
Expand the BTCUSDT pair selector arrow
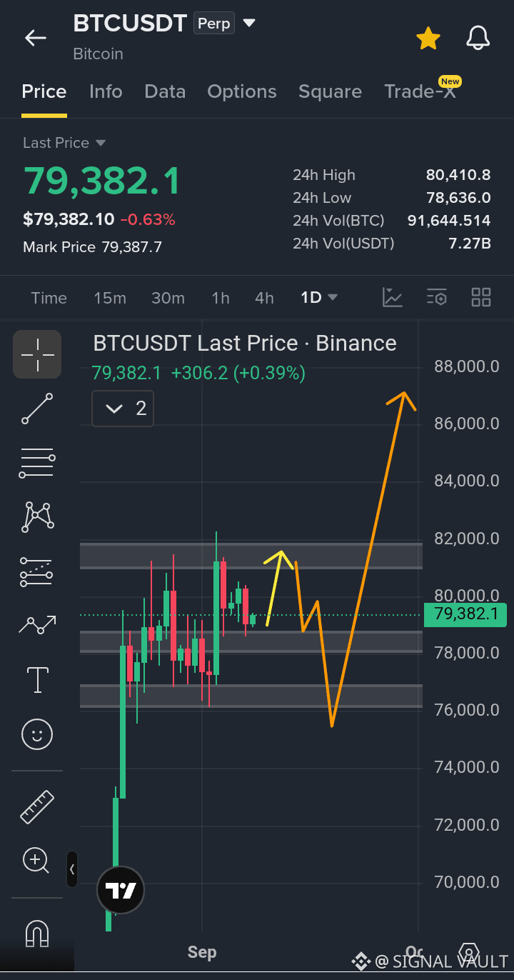[249, 23]
